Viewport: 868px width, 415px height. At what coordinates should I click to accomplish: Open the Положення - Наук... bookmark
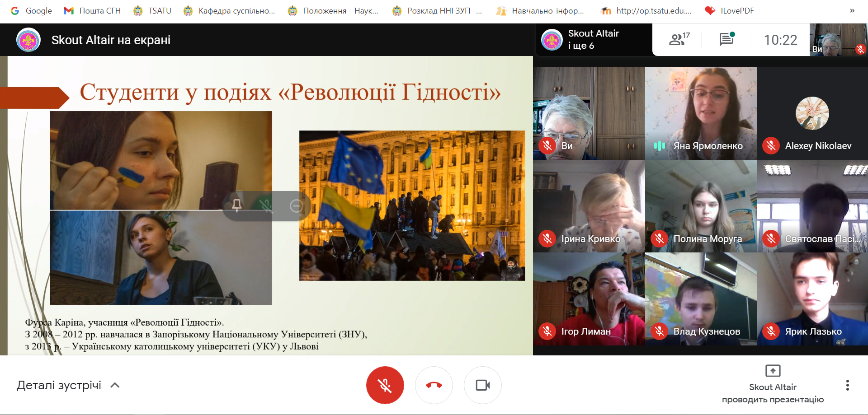[333, 11]
